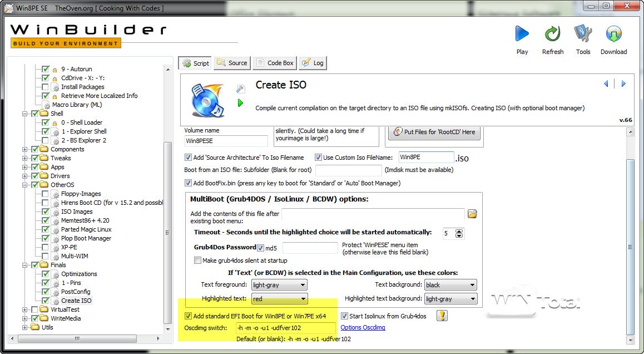Select 1 - Explorer Shell tree item
The width and height of the screenshot is (644, 354).
pyautogui.click(x=84, y=131)
